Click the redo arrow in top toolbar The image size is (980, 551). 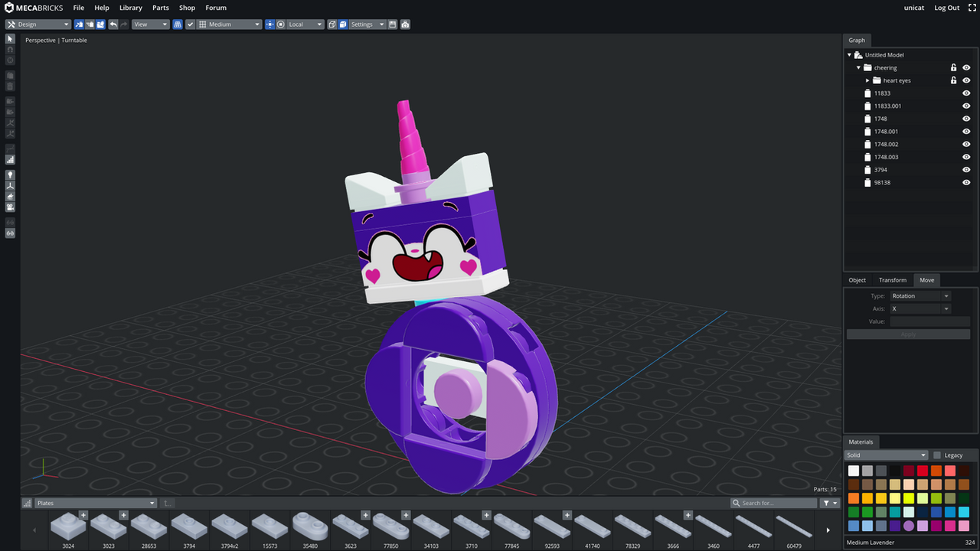124,24
